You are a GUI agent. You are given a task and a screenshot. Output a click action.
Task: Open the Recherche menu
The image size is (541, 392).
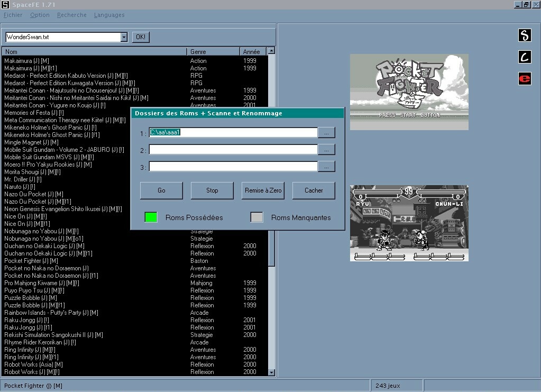72,15
